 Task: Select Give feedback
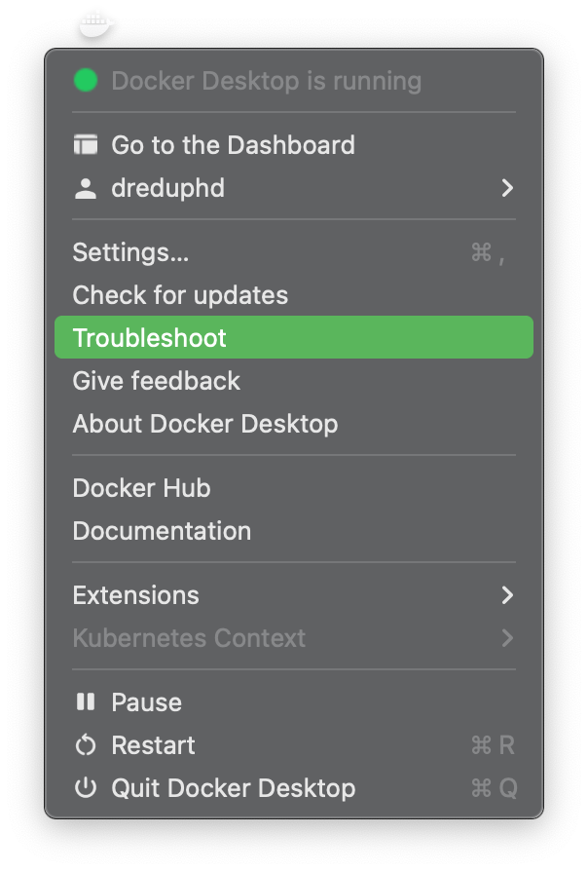tap(156, 381)
